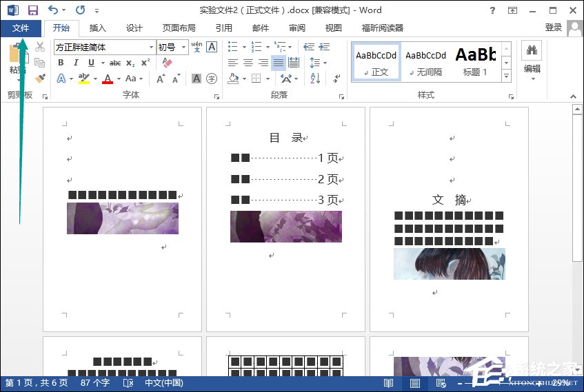Click the 登录 sign-in link

(553, 28)
